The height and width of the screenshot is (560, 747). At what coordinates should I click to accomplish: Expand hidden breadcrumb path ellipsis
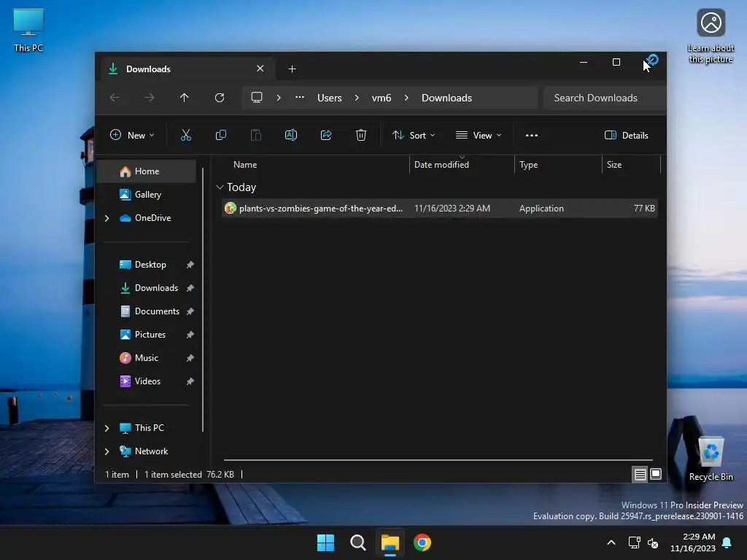(300, 98)
